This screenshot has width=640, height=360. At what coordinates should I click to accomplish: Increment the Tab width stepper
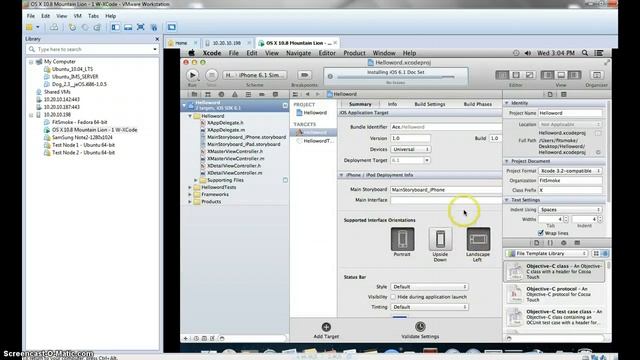(x=566, y=218)
